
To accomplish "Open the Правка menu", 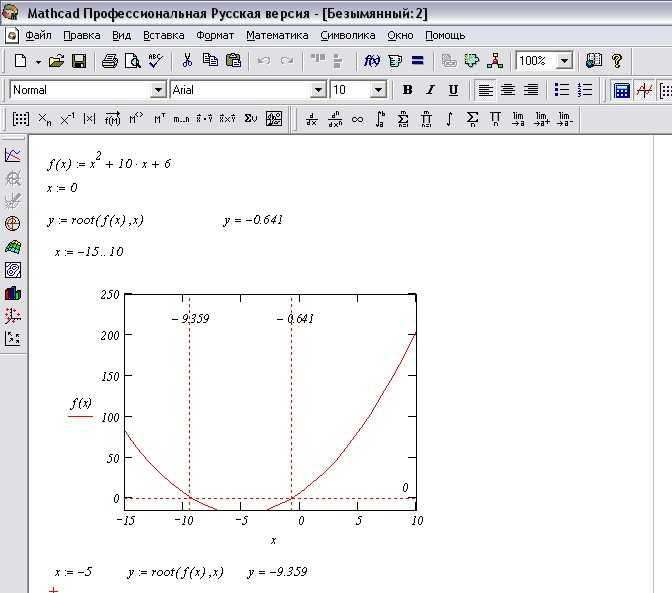I will tap(81, 36).
